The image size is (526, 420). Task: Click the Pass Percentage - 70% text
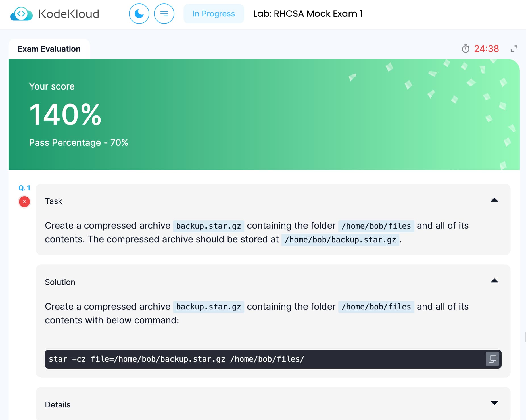[78, 142]
